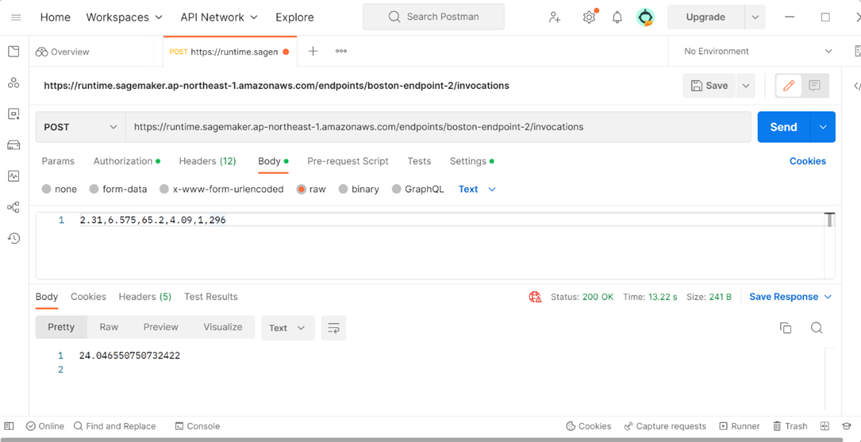The width and height of the screenshot is (861, 442).
Task: Open the Test Results tab
Action: (x=211, y=296)
